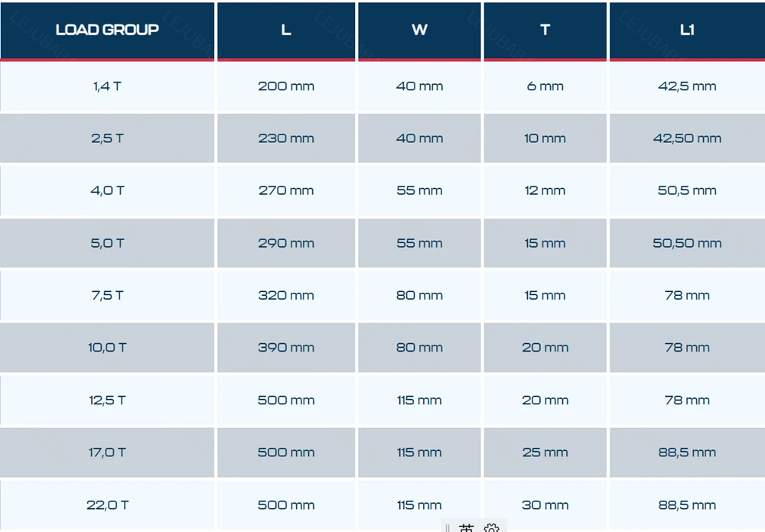Viewport: 765px width, 532px height.
Task: Click the IME toolbar drag handle
Action: click(448, 528)
